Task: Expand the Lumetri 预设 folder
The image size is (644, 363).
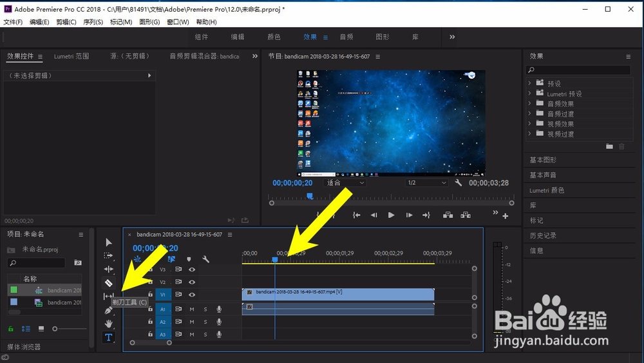Action: click(529, 93)
